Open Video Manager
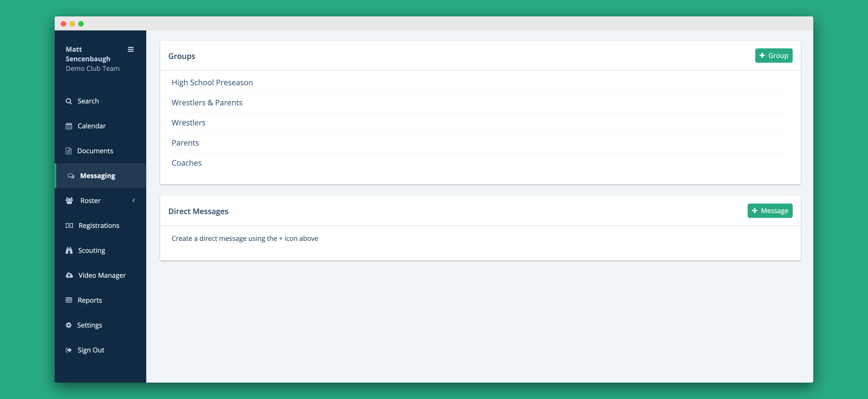Screen dimensions: 868x399 click(100, 275)
